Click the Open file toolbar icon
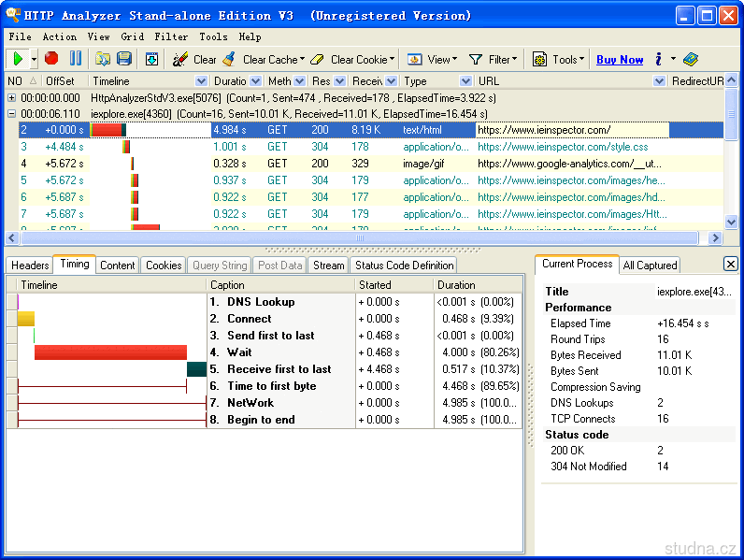This screenshot has height=560, width=744. 103,59
